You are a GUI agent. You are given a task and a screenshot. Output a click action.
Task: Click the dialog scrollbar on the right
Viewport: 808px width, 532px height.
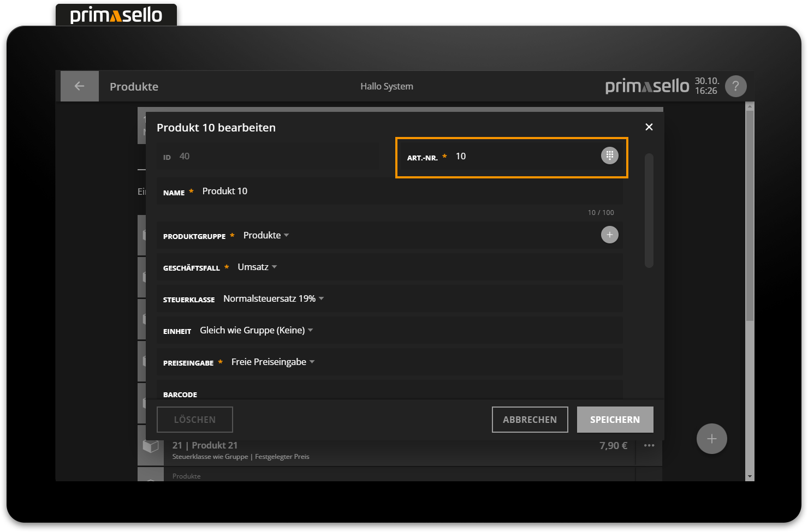coord(650,210)
